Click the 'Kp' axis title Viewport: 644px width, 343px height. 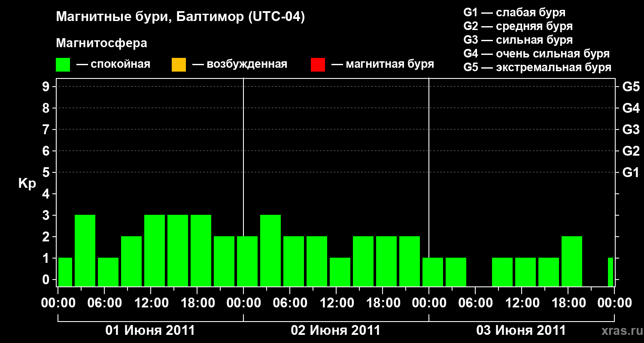click(27, 184)
